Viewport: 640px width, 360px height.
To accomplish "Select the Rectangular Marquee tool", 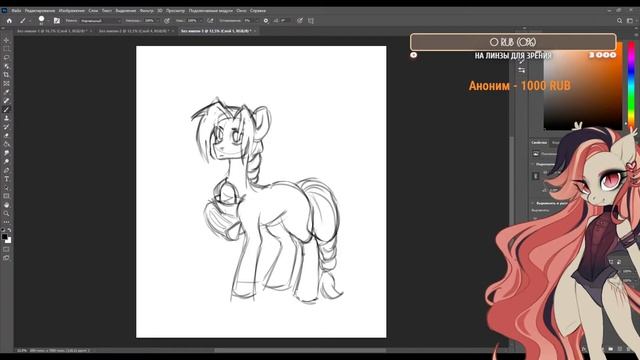I will (6, 49).
